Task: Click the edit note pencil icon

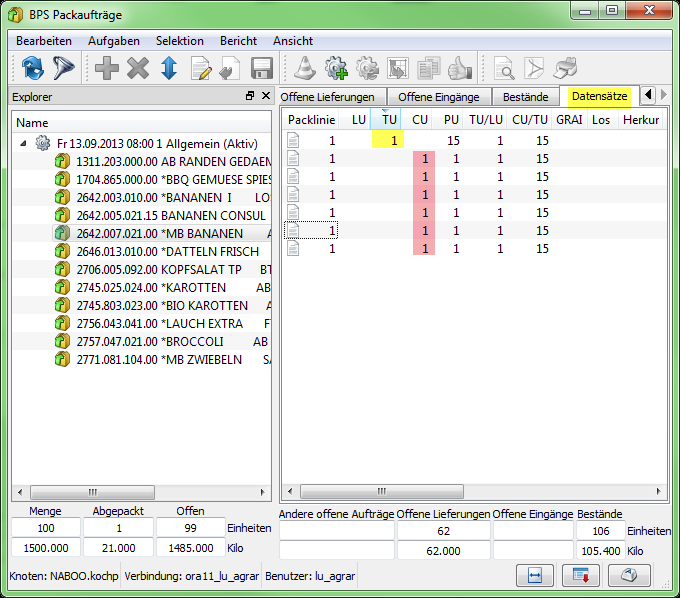Action: (200, 68)
